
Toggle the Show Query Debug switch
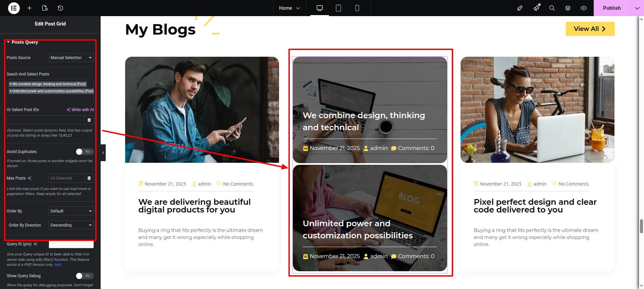coord(85,276)
